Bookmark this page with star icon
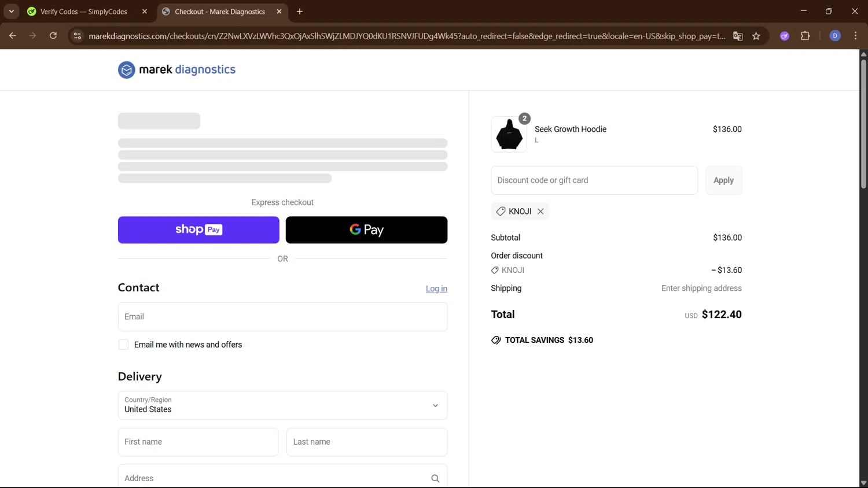The height and width of the screenshot is (488, 868). click(x=756, y=36)
